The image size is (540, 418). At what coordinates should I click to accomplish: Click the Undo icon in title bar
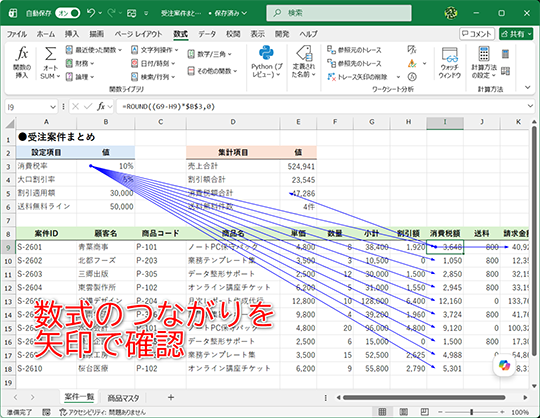tap(91, 13)
